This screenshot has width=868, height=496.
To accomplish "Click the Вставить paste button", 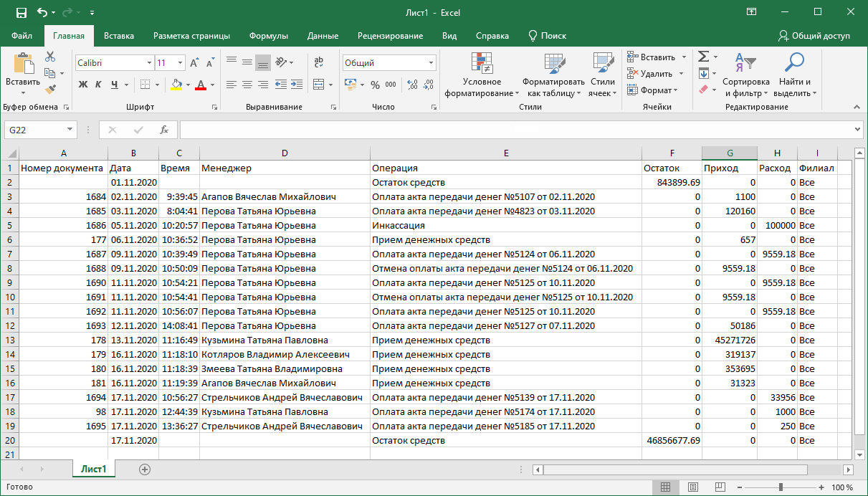I will click(23, 74).
